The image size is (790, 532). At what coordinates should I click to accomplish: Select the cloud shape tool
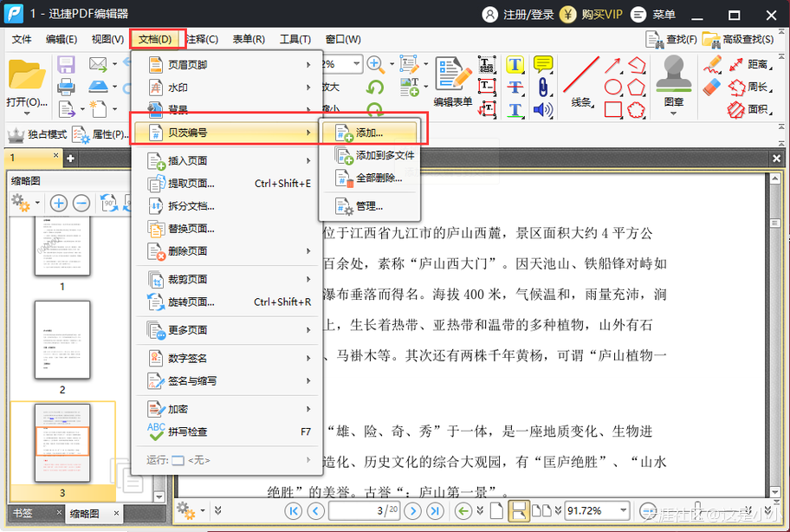(x=637, y=109)
